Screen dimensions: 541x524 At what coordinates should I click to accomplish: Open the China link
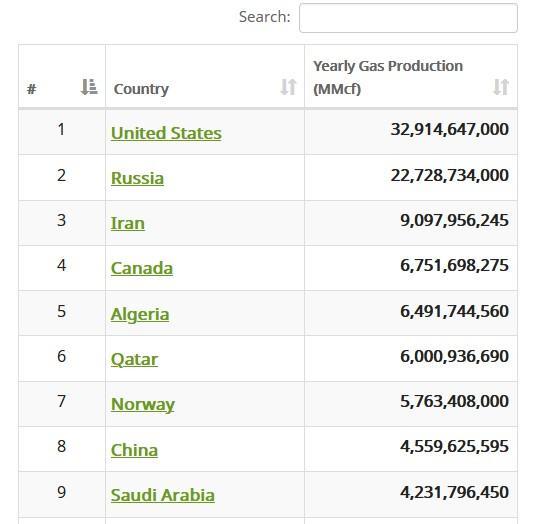(134, 450)
